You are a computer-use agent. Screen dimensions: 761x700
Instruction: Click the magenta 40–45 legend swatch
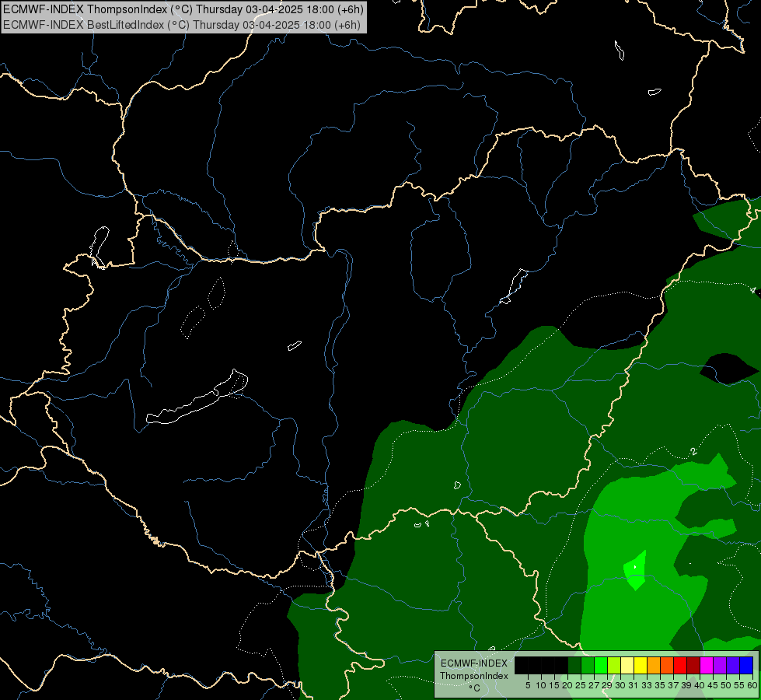pos(707,665)
